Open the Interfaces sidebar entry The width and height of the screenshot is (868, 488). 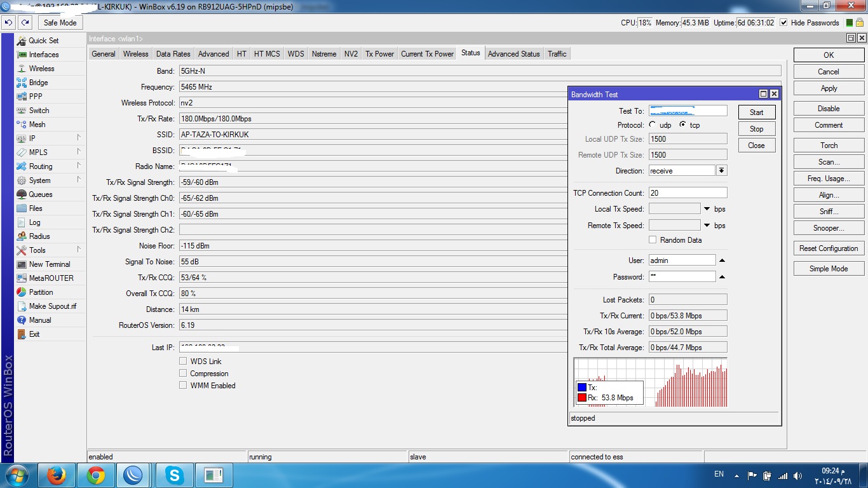43,54
